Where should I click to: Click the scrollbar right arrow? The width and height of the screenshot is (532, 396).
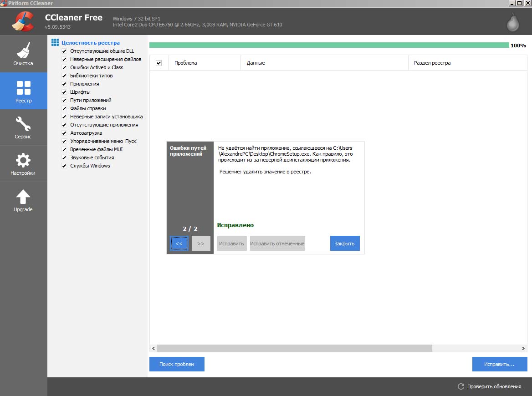(x=523, y=348)
